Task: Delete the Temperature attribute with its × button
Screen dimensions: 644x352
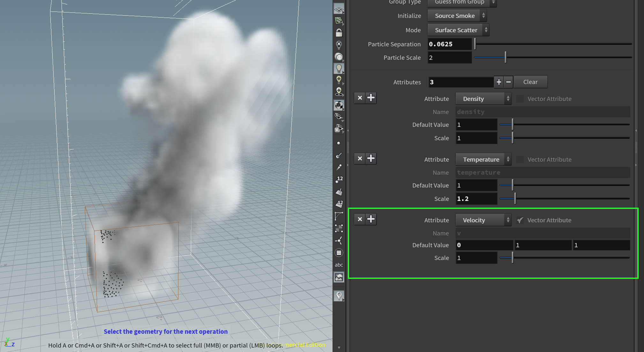Action: click(x=359, y=158)
